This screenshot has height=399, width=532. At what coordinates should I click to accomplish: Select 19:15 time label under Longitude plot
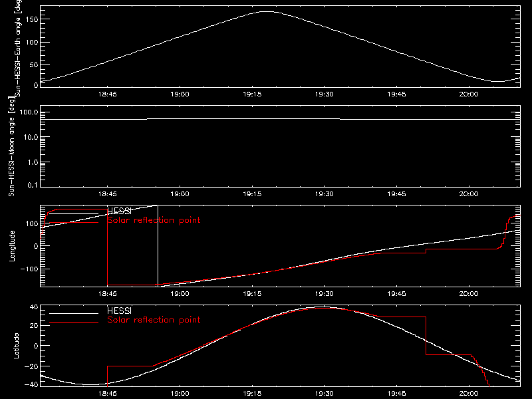tap(252, 293)
